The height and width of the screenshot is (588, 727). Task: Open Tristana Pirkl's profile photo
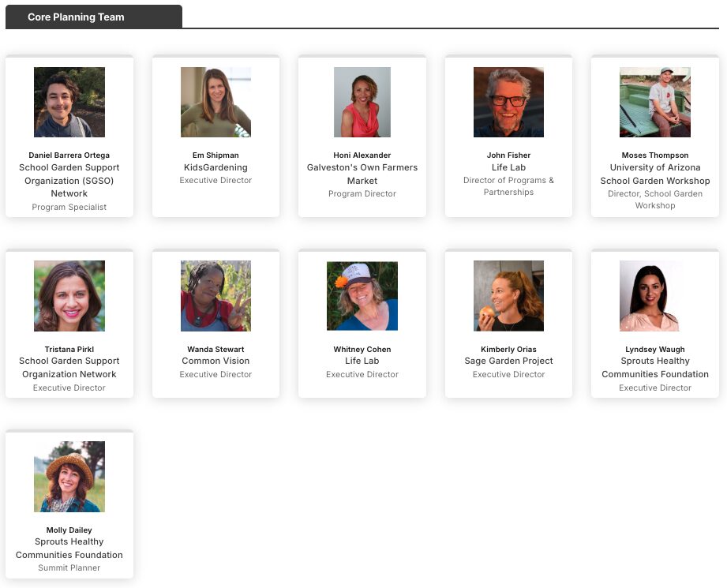point(69,296)
